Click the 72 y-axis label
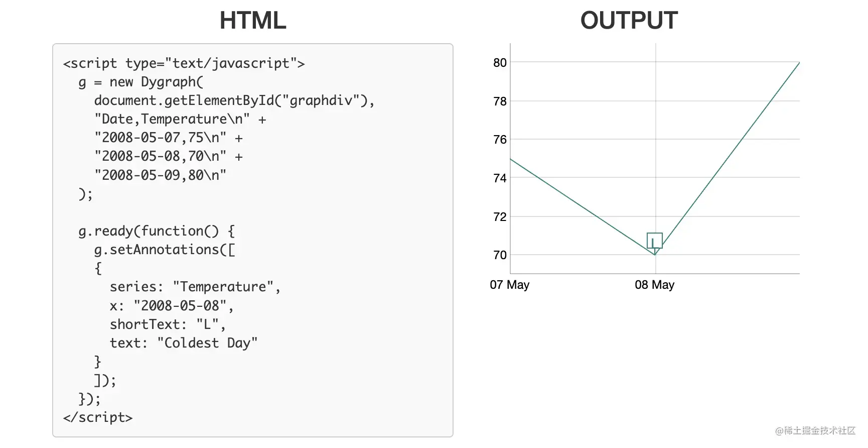 [x=500, y=217]
